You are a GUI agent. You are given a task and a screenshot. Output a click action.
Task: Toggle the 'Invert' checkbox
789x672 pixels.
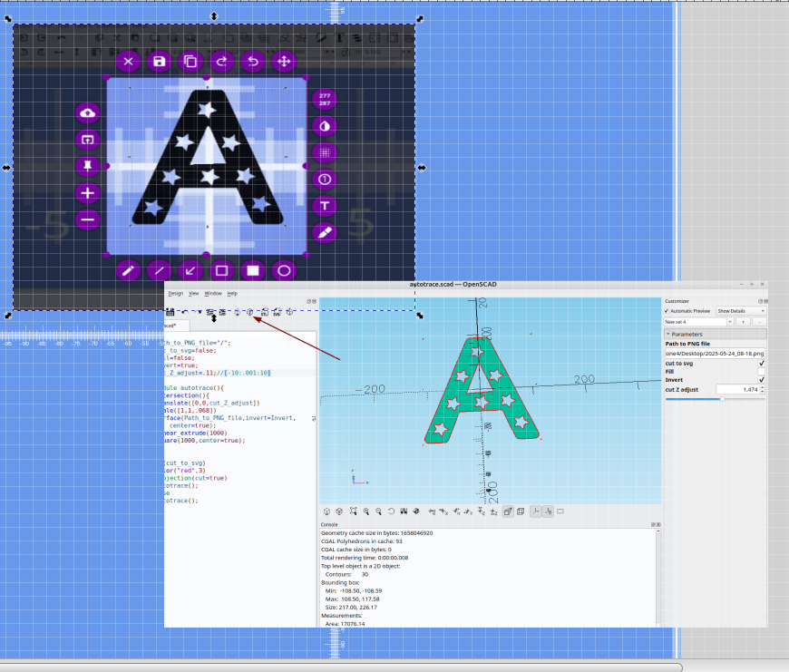761,379
